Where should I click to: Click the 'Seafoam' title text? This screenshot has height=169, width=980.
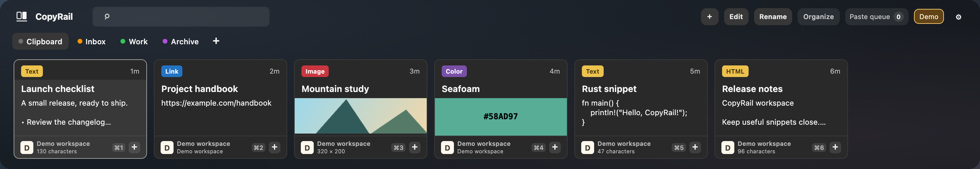point(460,89)
